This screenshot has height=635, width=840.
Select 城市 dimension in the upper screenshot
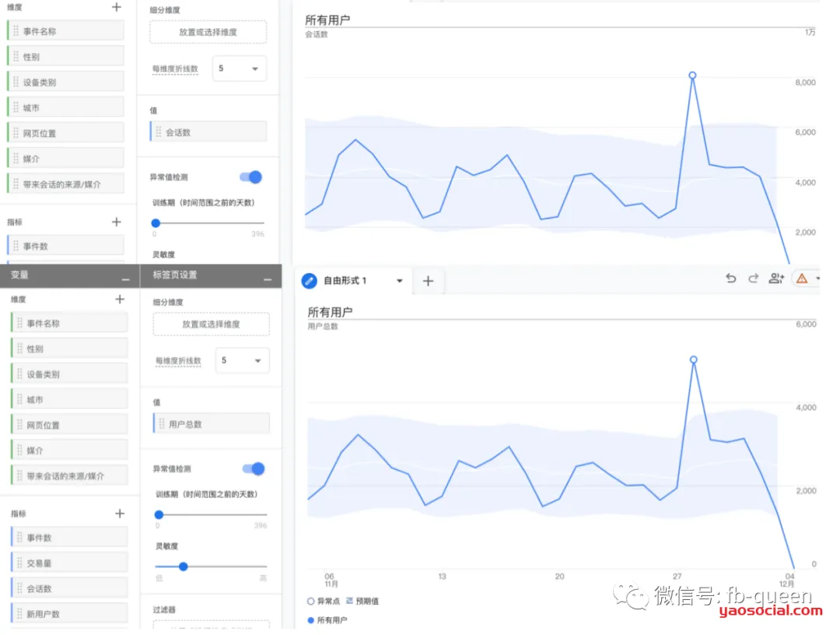tap(66, 107)
